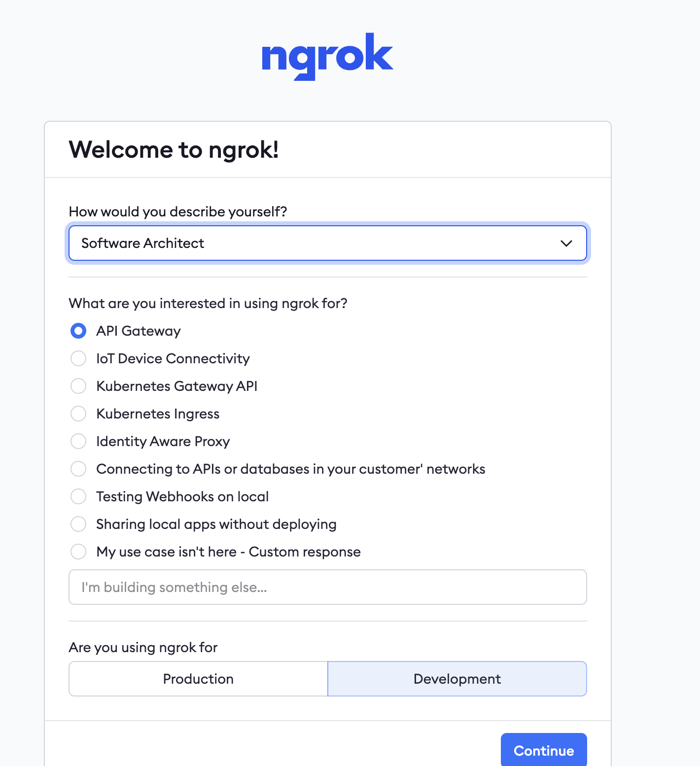Click the Identity Aware Proxy label text

[x=163, y=441]
